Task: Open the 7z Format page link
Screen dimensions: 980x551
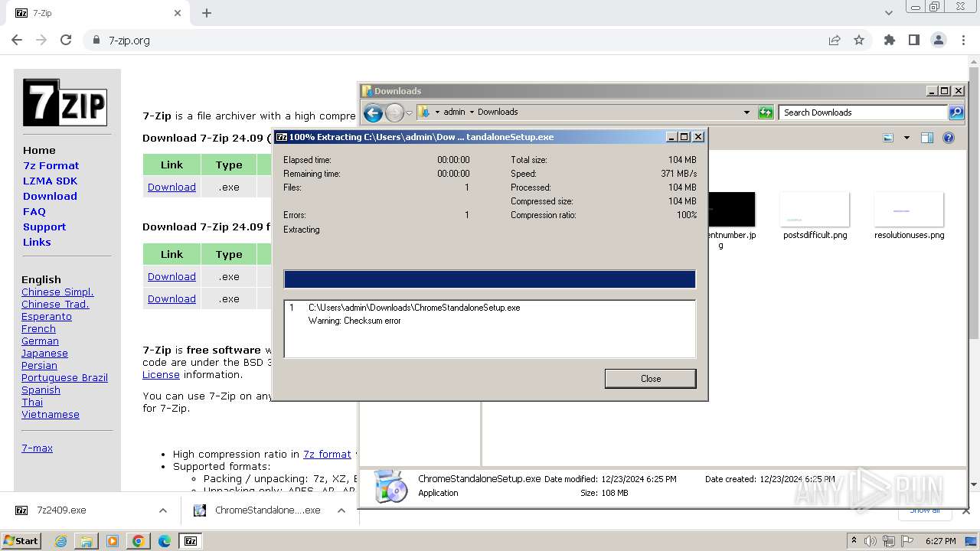Action: click(x=51, y=165)
